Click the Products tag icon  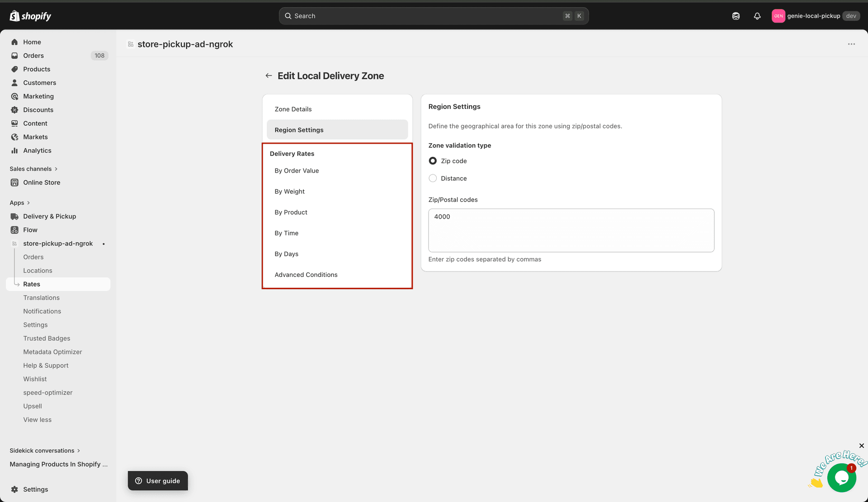click(14, 69)
